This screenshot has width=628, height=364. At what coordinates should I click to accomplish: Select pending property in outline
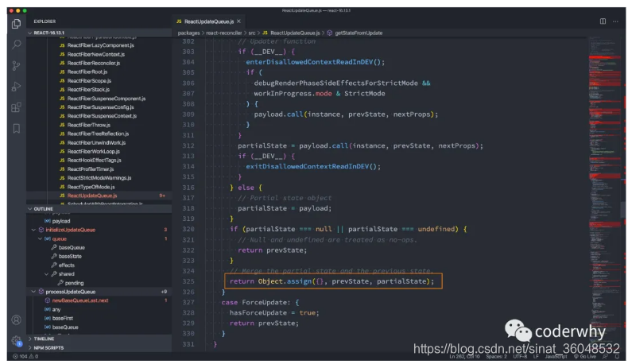[x=74, y=283]
